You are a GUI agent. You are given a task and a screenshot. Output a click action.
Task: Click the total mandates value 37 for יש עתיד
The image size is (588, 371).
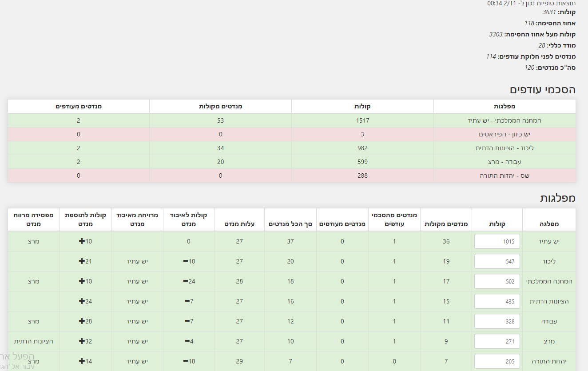[290, 241]
